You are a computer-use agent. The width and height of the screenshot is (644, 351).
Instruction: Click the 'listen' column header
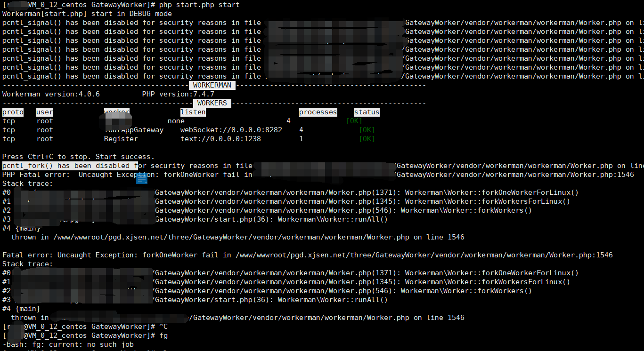(x=193, y=112)
